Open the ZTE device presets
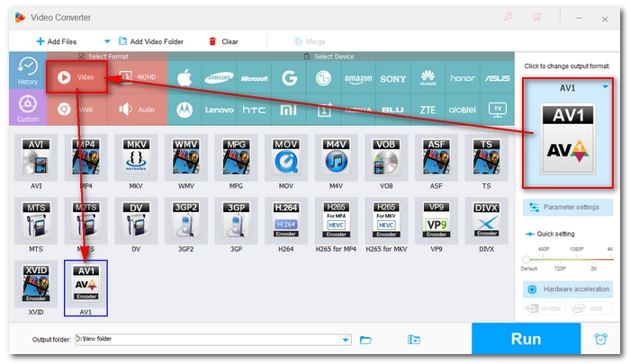This screenshot has height=364, width=630. [427, 110]
